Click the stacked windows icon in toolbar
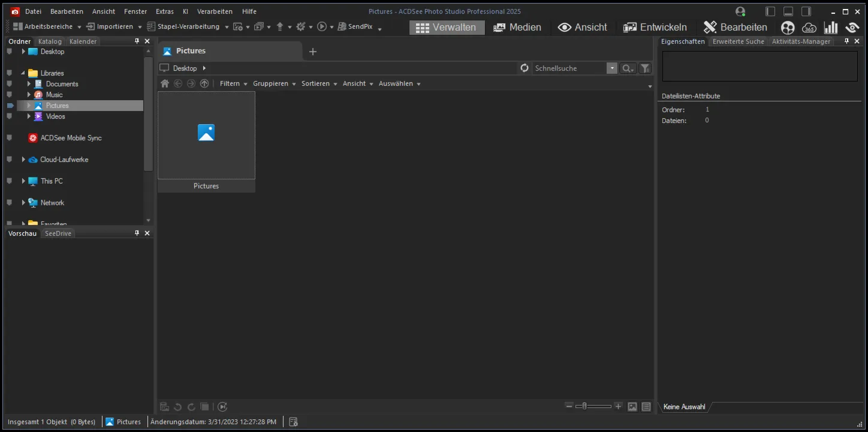 (259, 26)
